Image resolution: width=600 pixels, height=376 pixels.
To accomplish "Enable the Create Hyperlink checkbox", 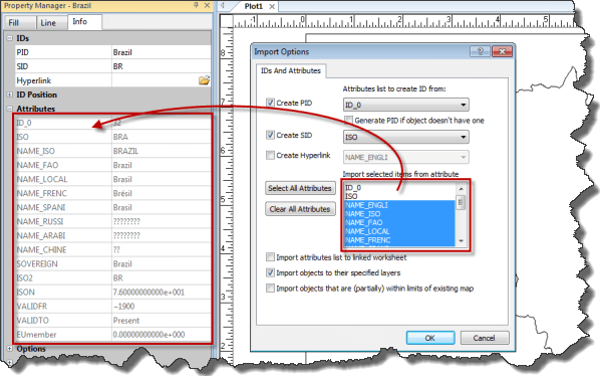I will pyautogui.click(x=270, y=155).
